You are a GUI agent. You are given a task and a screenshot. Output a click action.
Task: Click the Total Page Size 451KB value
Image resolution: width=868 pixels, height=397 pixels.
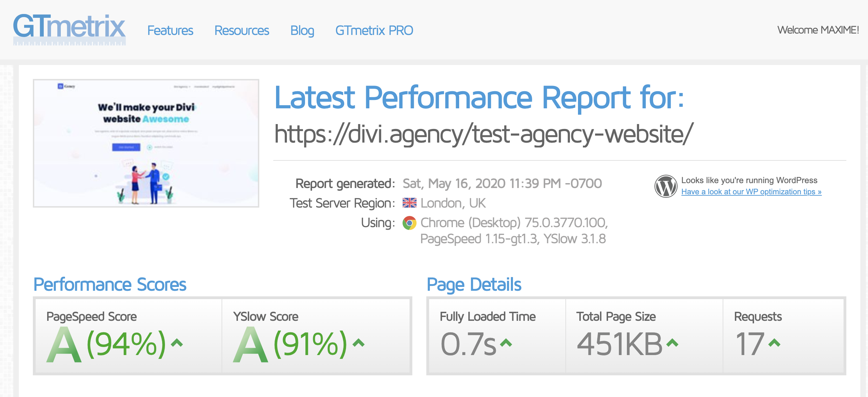620,344
